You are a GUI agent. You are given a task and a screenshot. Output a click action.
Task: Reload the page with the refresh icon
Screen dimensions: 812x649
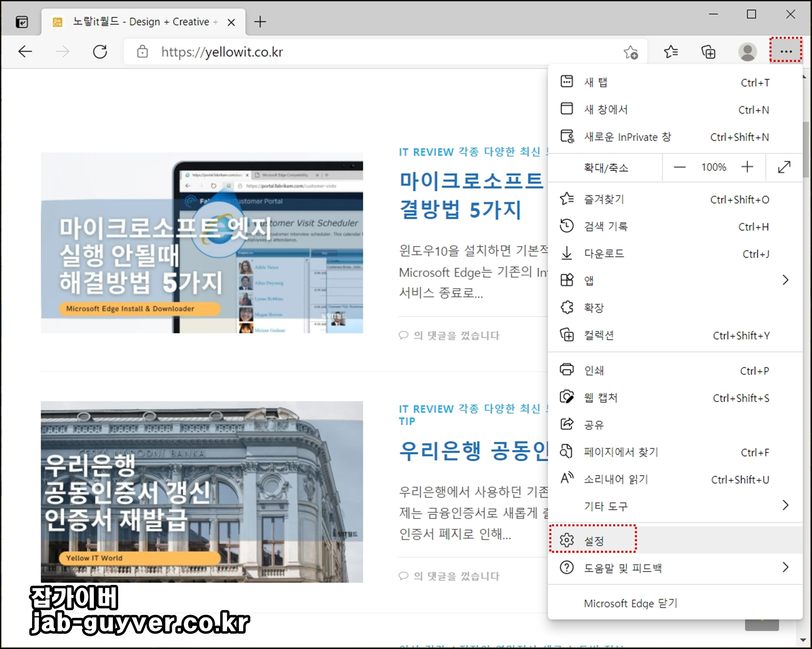point(100,52)
